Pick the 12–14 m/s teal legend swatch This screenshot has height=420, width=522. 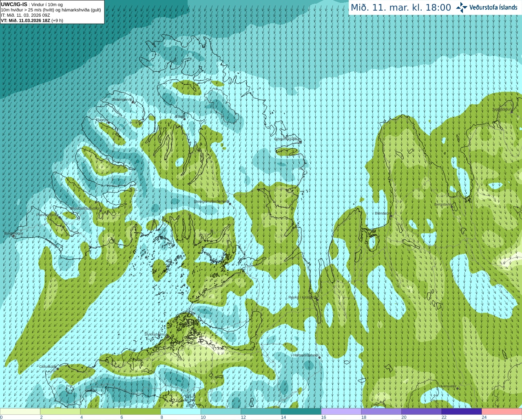pos(261,411)
